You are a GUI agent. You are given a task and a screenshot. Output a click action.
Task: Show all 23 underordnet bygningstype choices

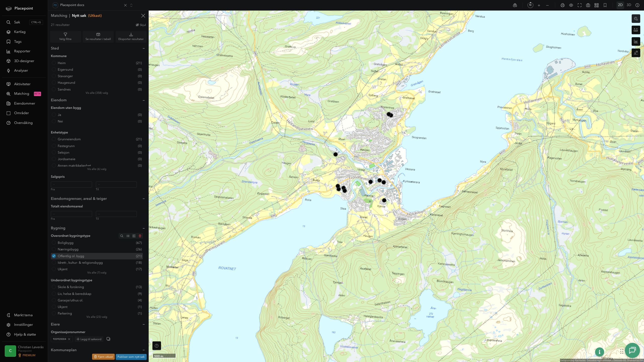coord(97,317)
